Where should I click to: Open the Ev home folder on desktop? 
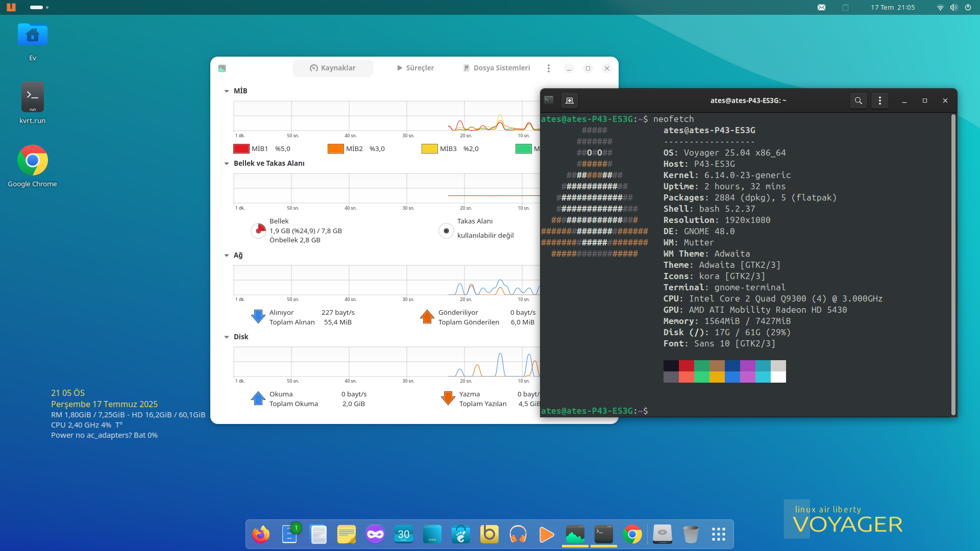click(33, 42)
